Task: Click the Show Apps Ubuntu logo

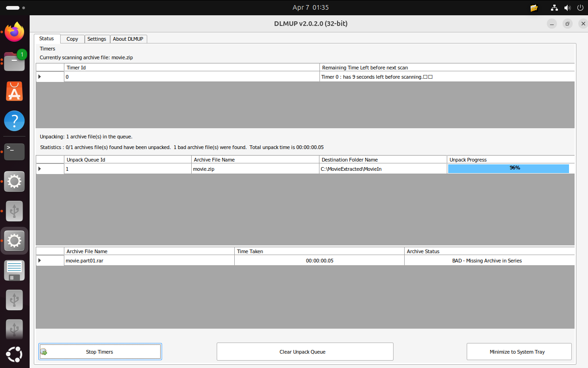Action: [14, 355]
